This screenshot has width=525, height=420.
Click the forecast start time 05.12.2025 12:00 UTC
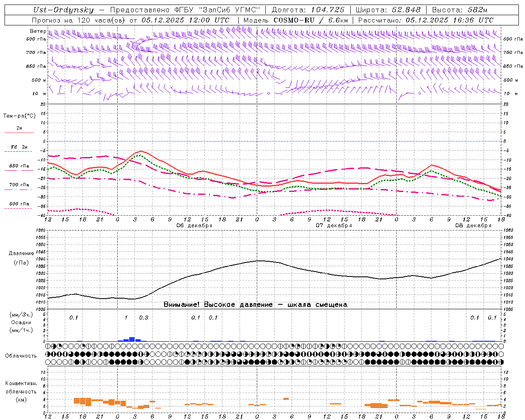coord(185,20)
